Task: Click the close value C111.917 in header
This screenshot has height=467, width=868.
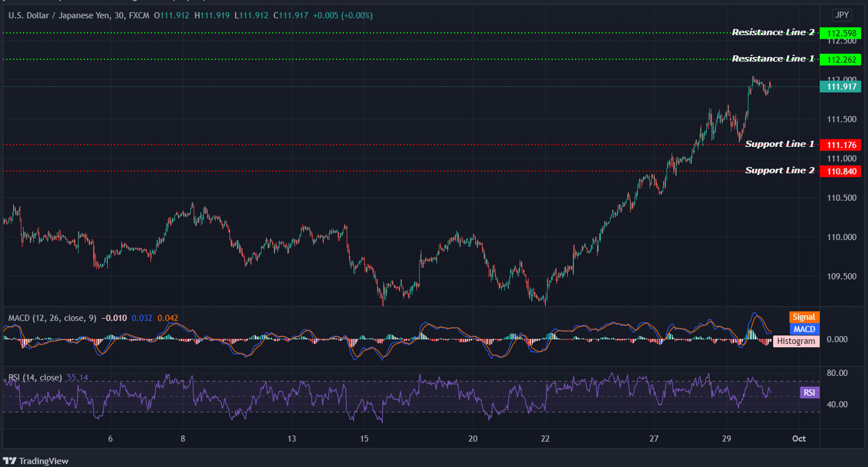Action: click(291, 15)
